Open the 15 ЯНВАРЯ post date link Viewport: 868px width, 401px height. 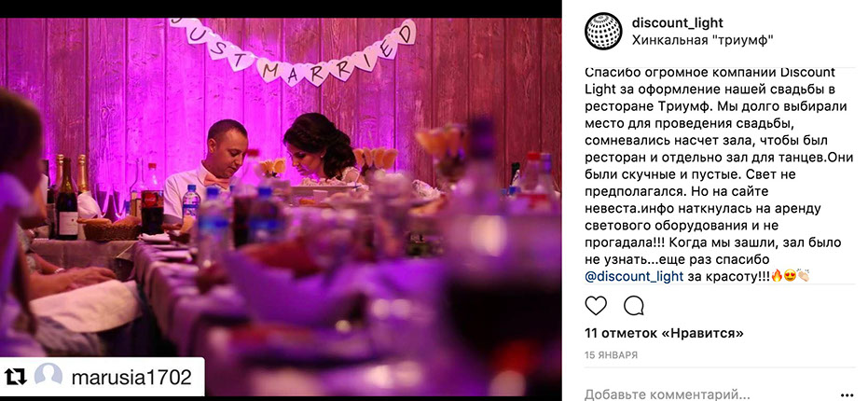(612, 355)
